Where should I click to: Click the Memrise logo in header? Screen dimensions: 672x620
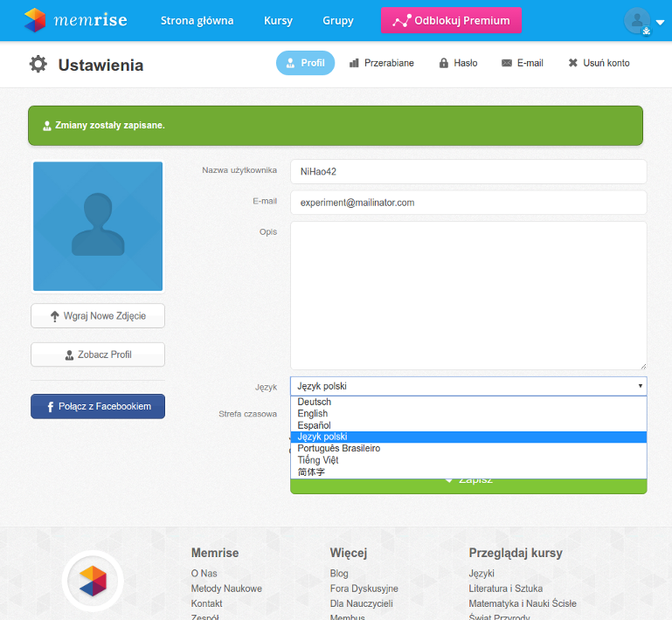76,20
